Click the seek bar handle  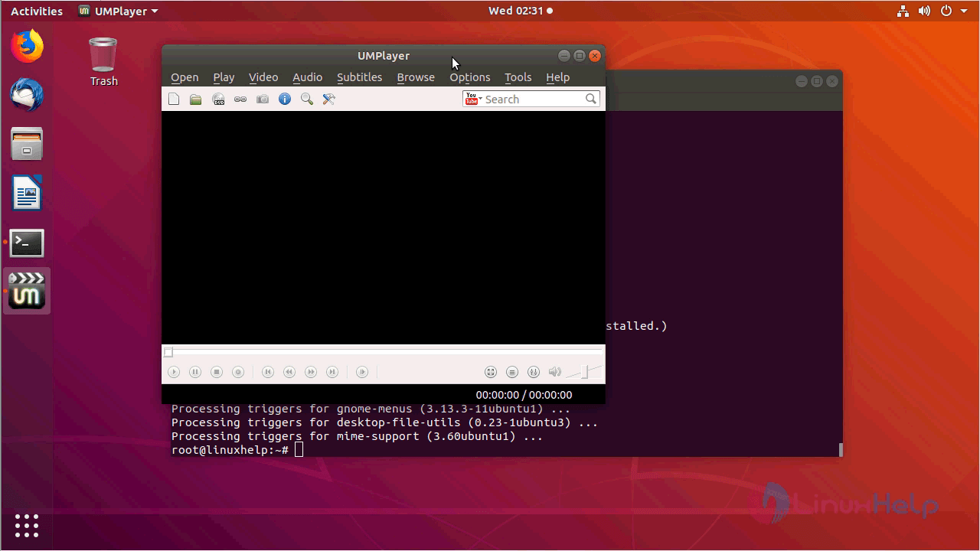coord(168,352)
